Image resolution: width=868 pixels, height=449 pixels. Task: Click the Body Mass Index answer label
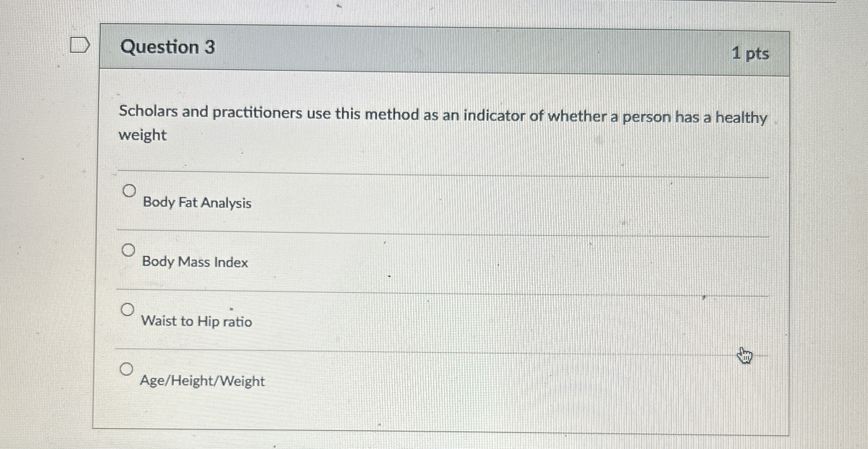point(195,263)
